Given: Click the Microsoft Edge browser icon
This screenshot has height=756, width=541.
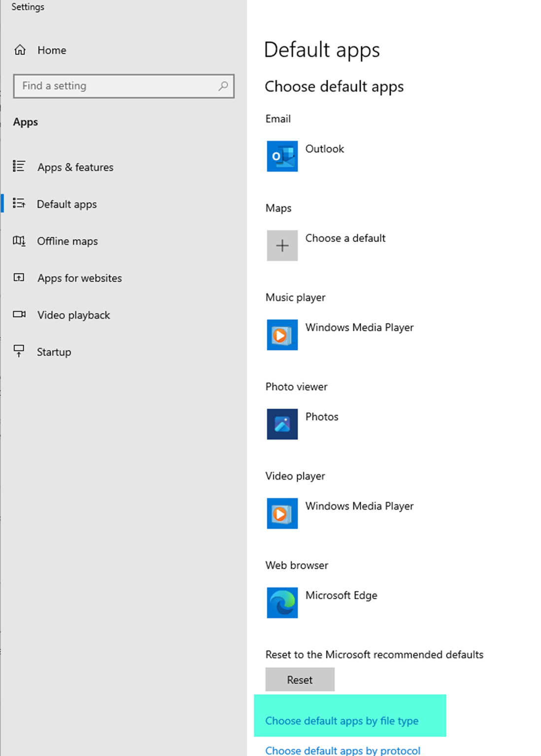Looking at the screenshot, I should click(x=282, y=602).
